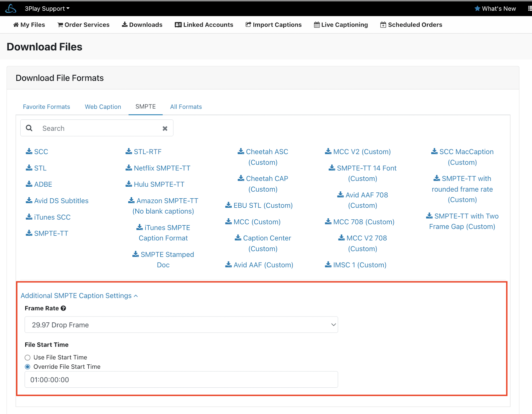The width and height of the screenshot is (532, 414).
Task: Open the Frame Rate dropdown
Action: click(181, 325)
